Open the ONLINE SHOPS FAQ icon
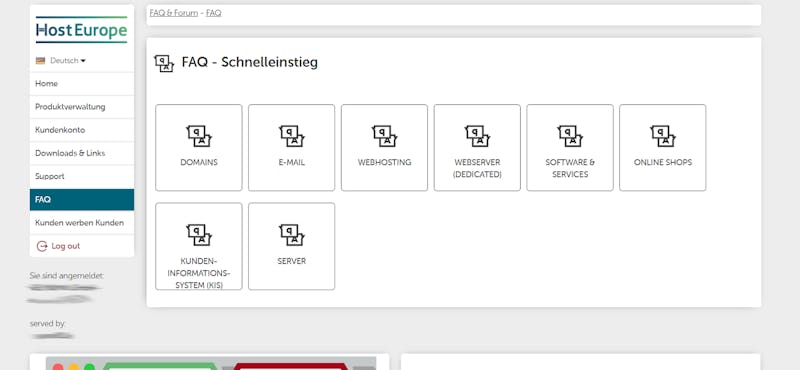This screenshot has height=370, width=800. (x=663, y=136)
